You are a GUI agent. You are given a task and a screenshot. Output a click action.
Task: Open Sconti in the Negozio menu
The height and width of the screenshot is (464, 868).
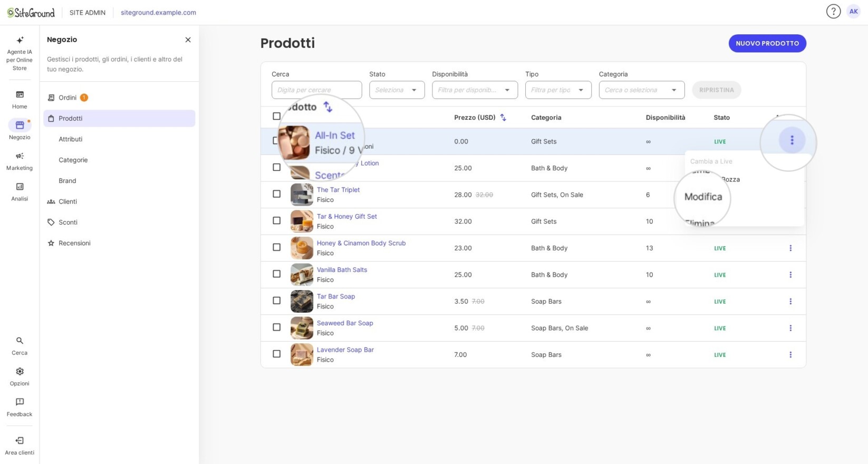pyautogui.click(x=119, y=222)
